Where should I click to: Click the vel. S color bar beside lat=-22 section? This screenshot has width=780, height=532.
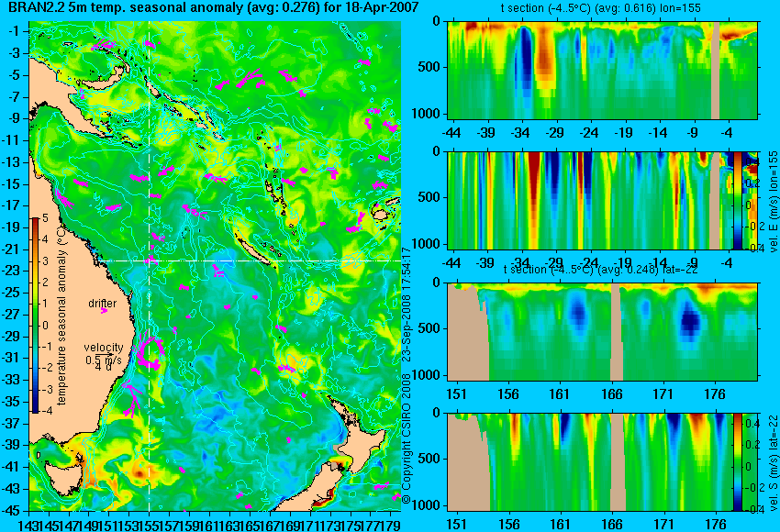tap(737, 462)
